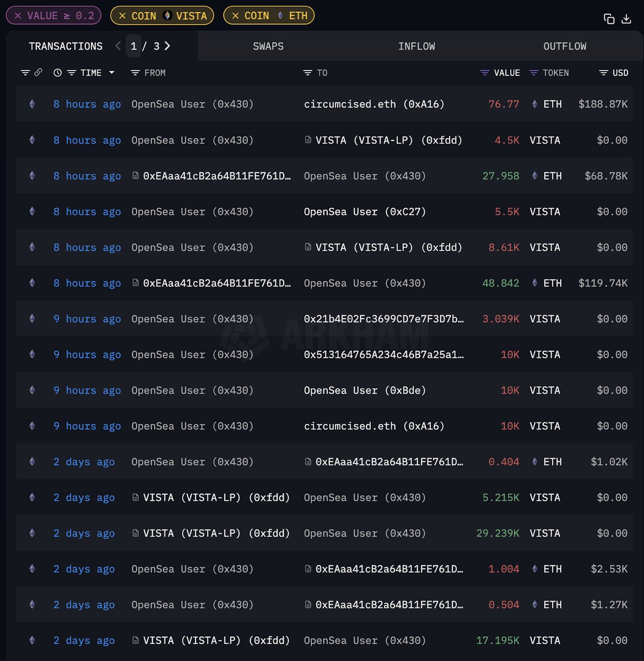The image size is (644, 661).
Task: Advance to the next transactions page
Action: tap(168, 46)
